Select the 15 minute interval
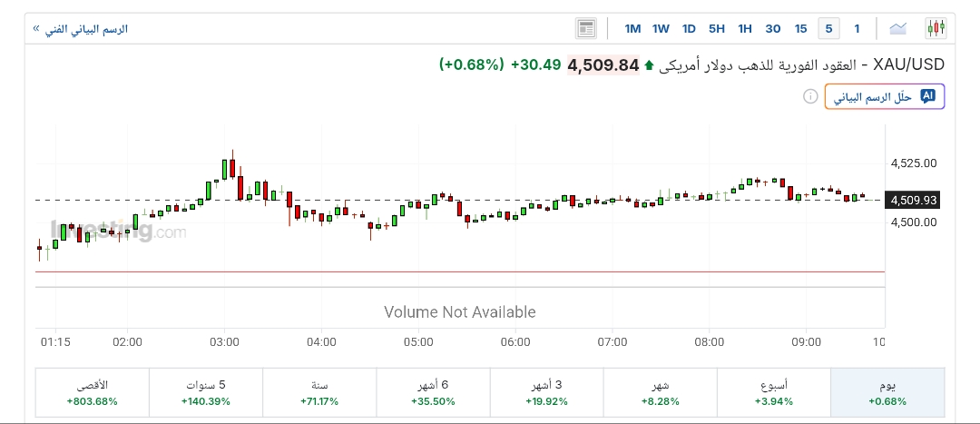 coord(800,28)
